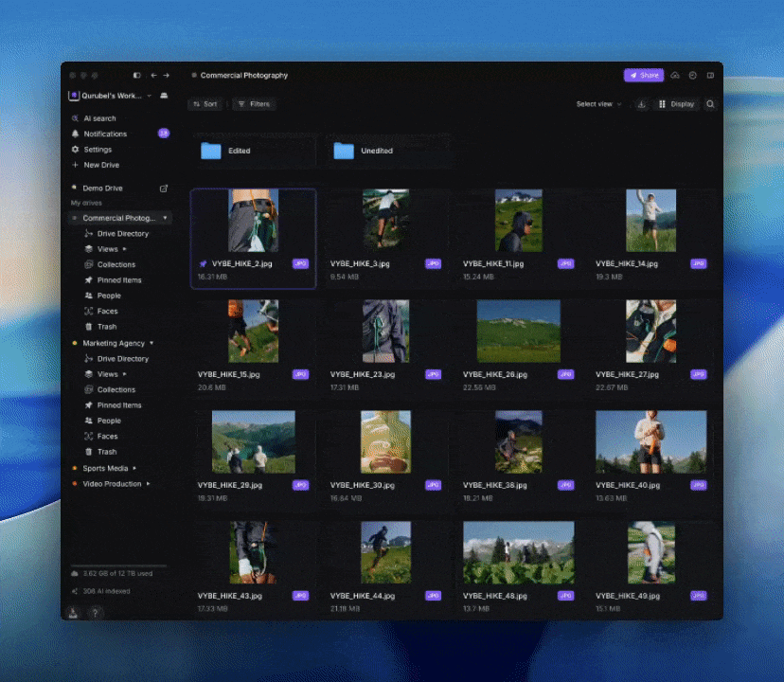Image resolution: width=784 pixels, height=682 pixels.
Task: Click the back navigation arrow
Action: pyautogui.click(x=153, y=75)
